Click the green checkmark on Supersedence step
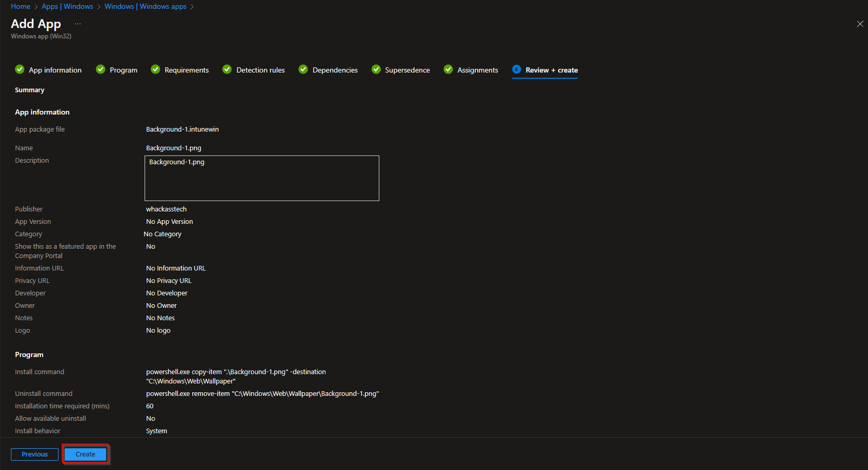868x470 pixels. pos(376,69)
